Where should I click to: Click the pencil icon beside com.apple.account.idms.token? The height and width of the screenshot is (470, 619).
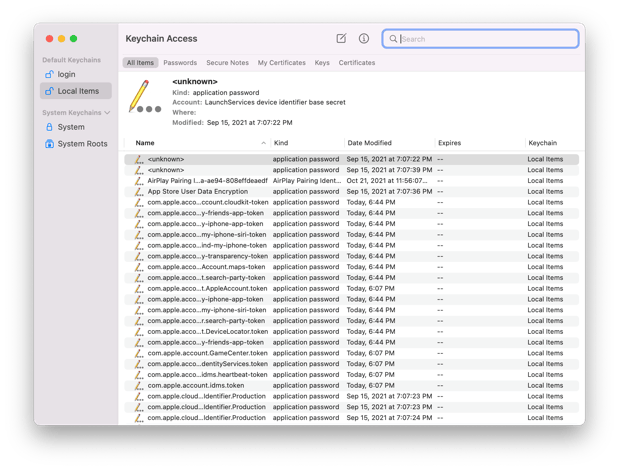[x=139, y=386]
